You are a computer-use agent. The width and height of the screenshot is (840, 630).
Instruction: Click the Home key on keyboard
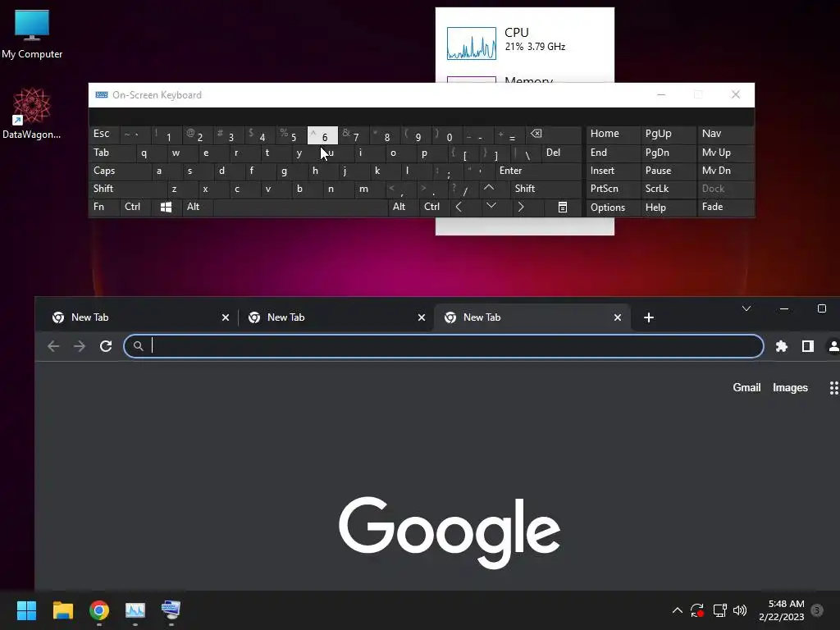(613, 134)
